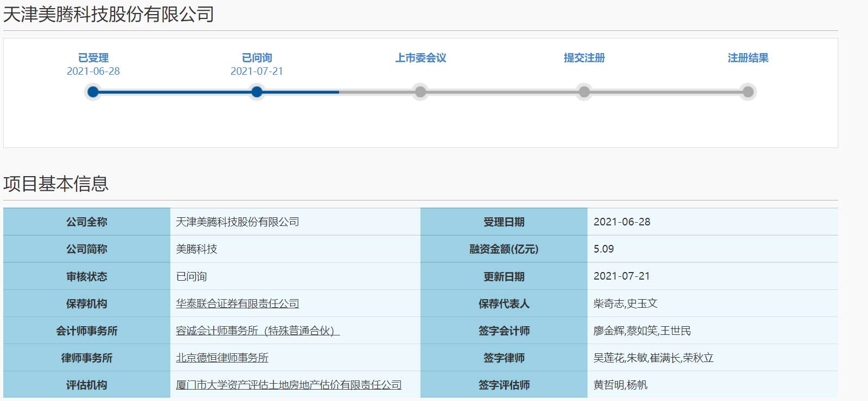868x401 pixels.
Task: Click the company full name value in table
Action: click(x=238, y=222)
